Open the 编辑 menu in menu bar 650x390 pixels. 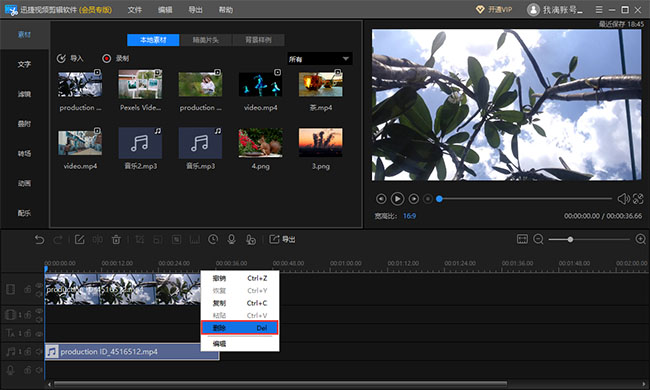[165, 10]
